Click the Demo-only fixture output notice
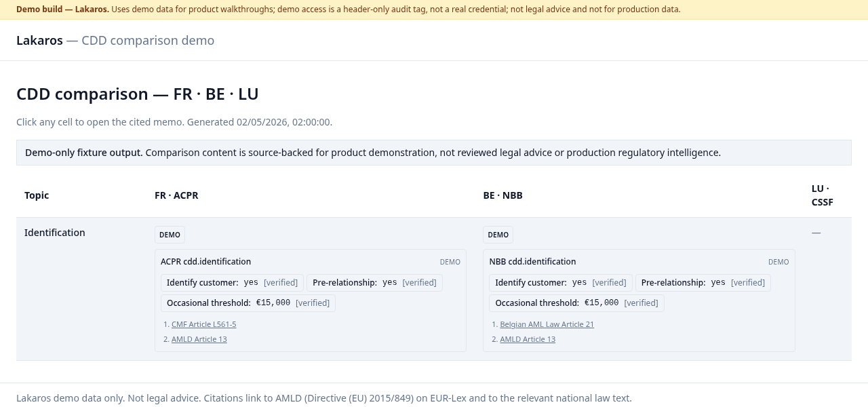The height and width of the screenshot is (407, 868). coord(434,153)
